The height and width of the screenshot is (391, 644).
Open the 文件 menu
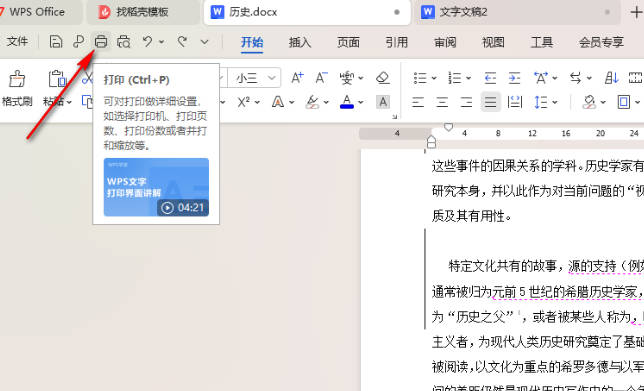click(18, 41)
